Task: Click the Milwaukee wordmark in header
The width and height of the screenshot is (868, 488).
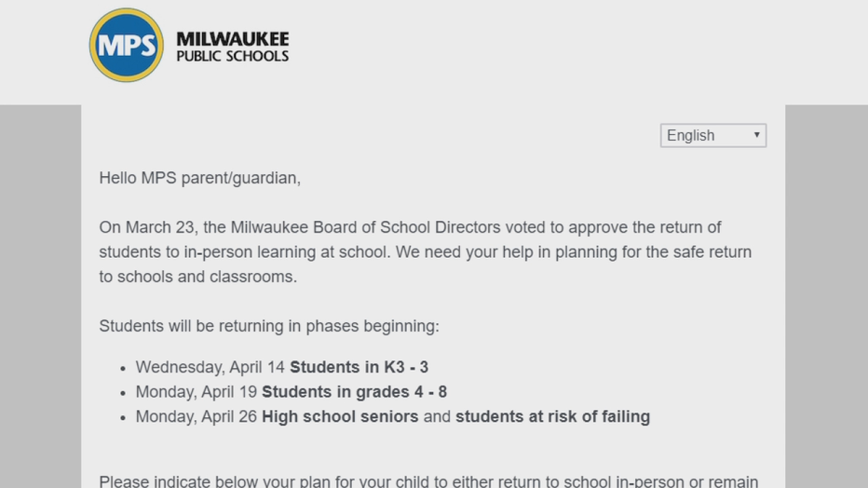Action: point(233,39)
